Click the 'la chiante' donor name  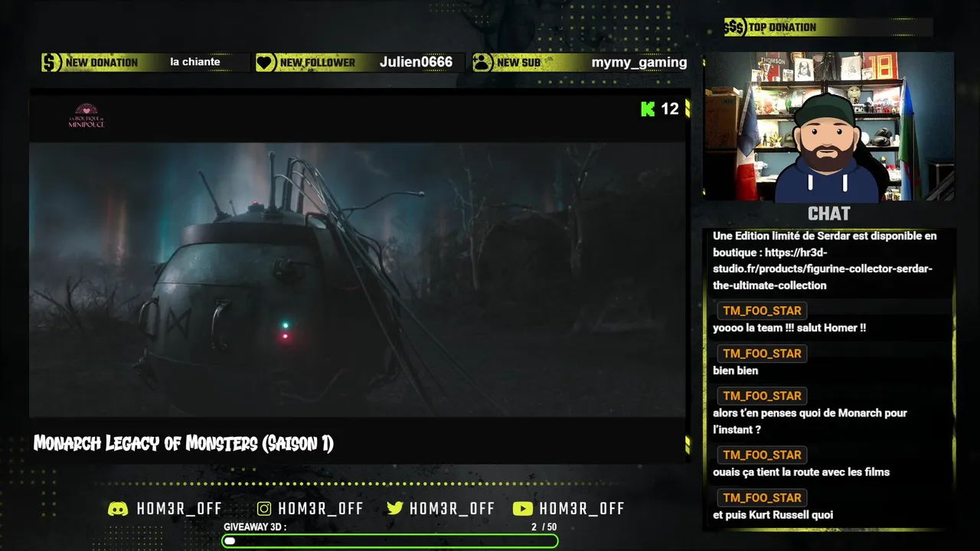click(195, 62)
